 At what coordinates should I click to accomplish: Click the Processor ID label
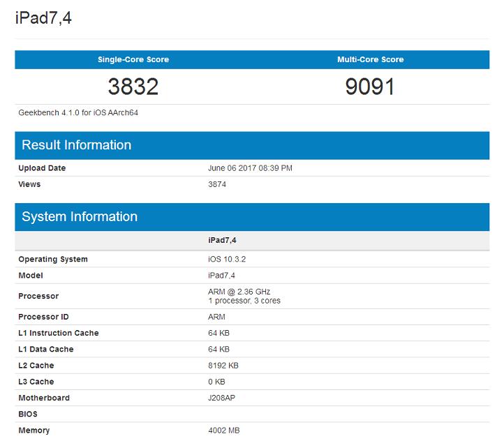[43, 317]
